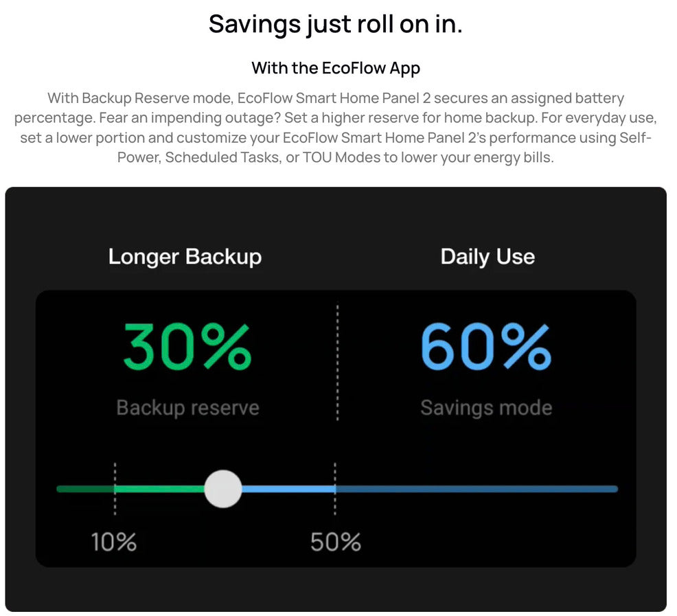Select the 50% marker label
Viewport: 677px width, 616px height.
click(x=335, y=543)
